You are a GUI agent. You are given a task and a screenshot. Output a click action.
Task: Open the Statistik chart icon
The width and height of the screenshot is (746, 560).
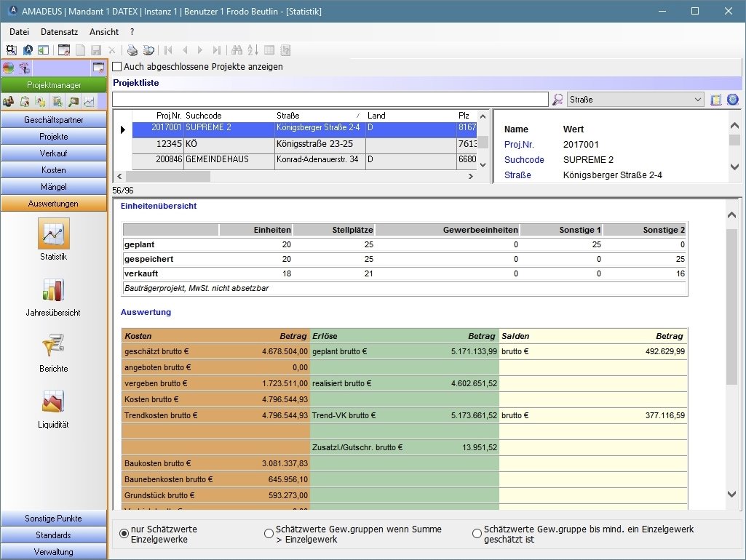(x=53, y=233)
